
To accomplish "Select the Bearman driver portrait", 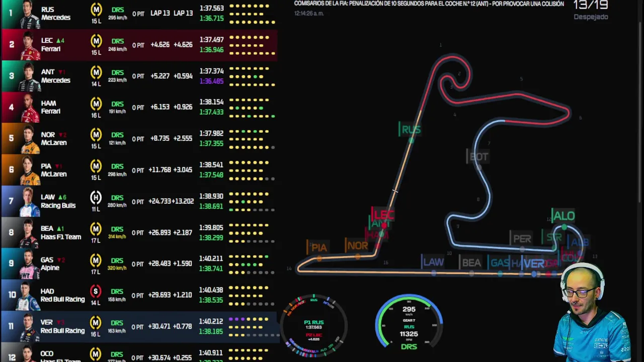I will (x=29, y=233).
